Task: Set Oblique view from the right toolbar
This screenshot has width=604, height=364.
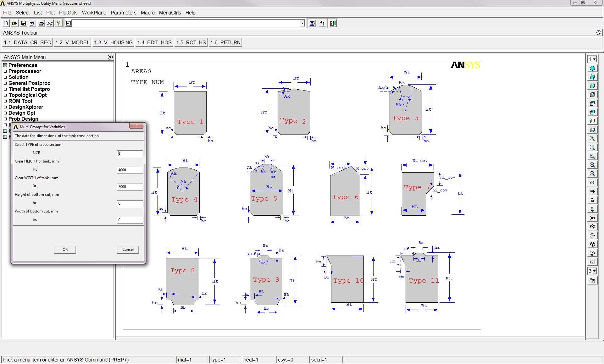Action: point(592,77)
